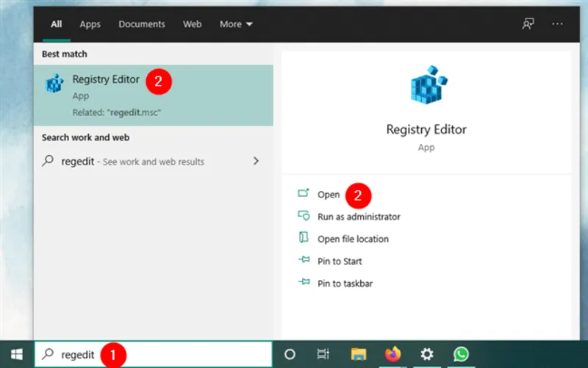Select Open file location
This screenshot has height=368, width=588.
click(x=353, y=239)
